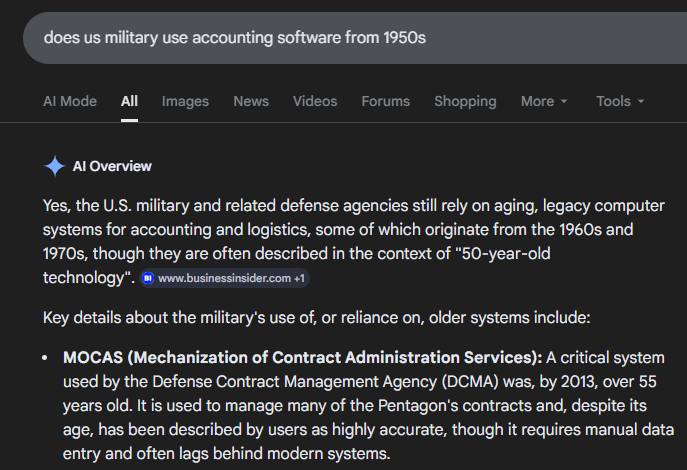This screenshot has height=470, width=687.
Task: Expand the More search categories dropdown
Action: [x=544, y=101]
